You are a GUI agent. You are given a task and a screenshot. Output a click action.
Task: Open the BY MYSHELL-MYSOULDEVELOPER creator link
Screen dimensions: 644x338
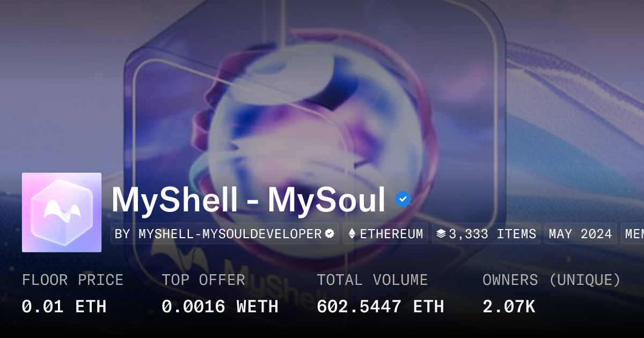(x=224, y=234)
